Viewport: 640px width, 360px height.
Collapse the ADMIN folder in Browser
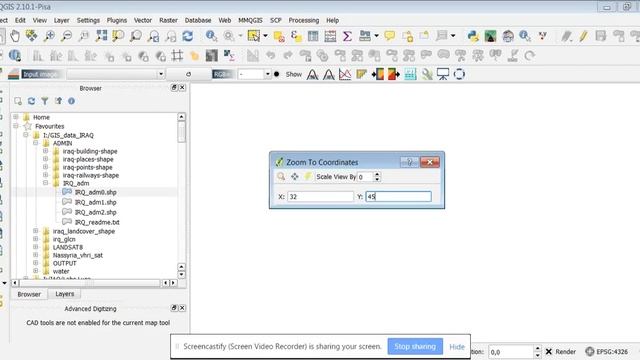click(x=36, y=143)
